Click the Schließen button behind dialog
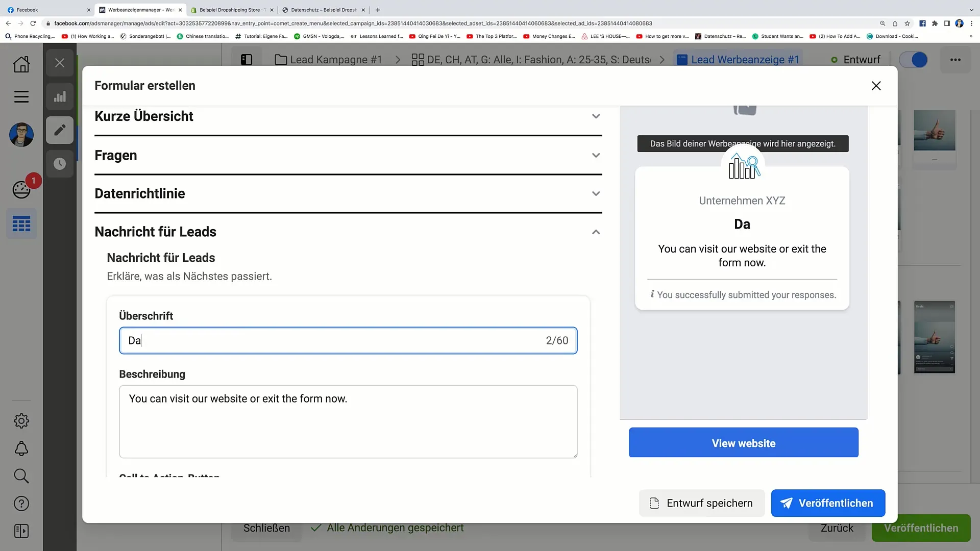 coord(266,528)
